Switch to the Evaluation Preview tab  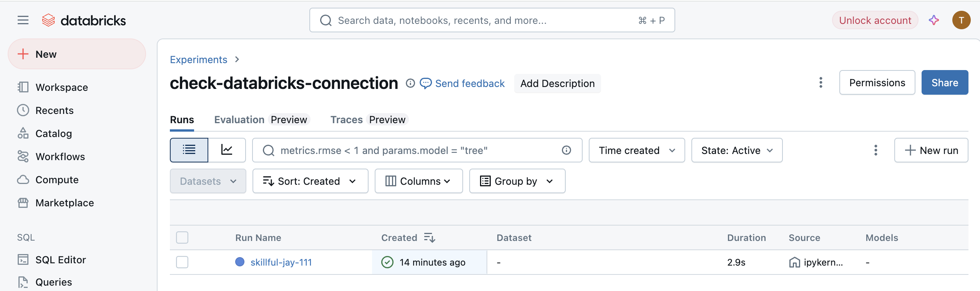[261, 120]
